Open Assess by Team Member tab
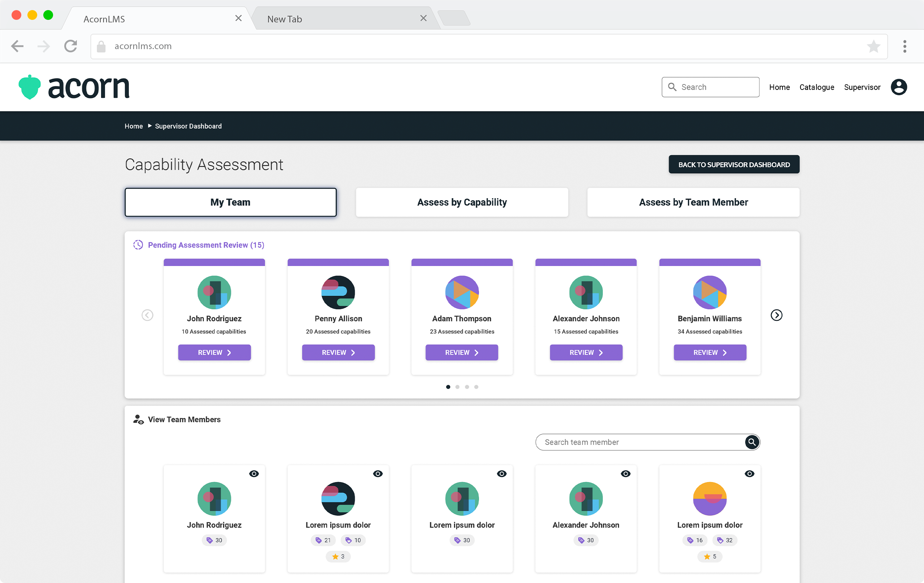 point(693,202)
